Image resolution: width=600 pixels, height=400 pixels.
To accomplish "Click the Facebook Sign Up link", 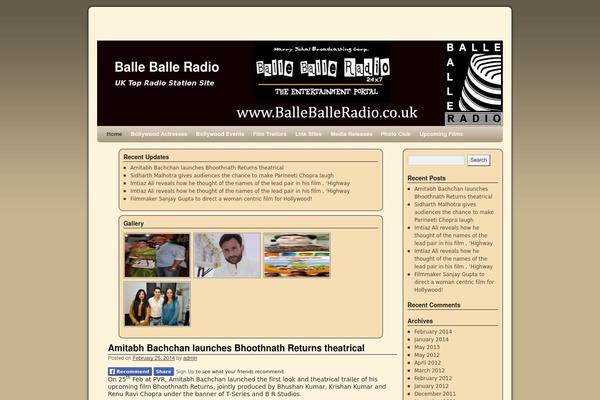I will point(185,372).
